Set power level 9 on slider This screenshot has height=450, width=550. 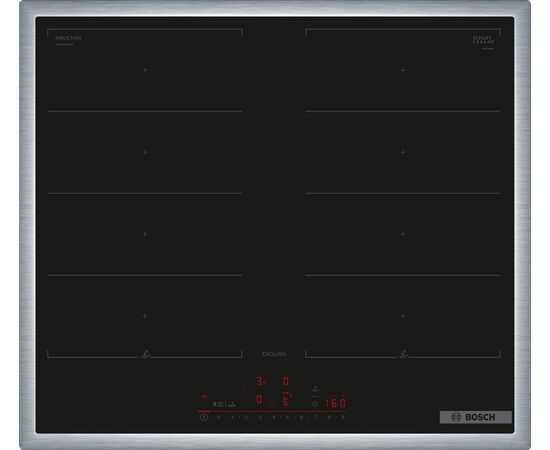(343, 417)
